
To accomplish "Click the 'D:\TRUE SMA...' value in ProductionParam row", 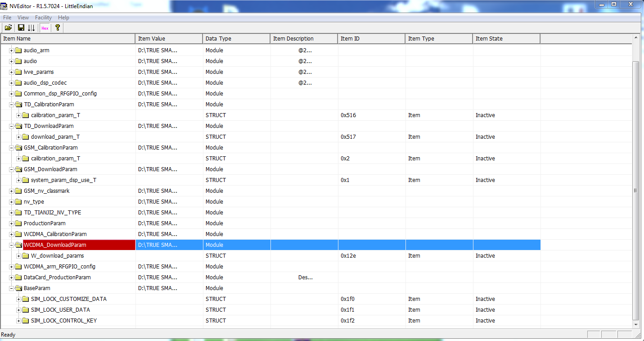I will click(158, 223).
